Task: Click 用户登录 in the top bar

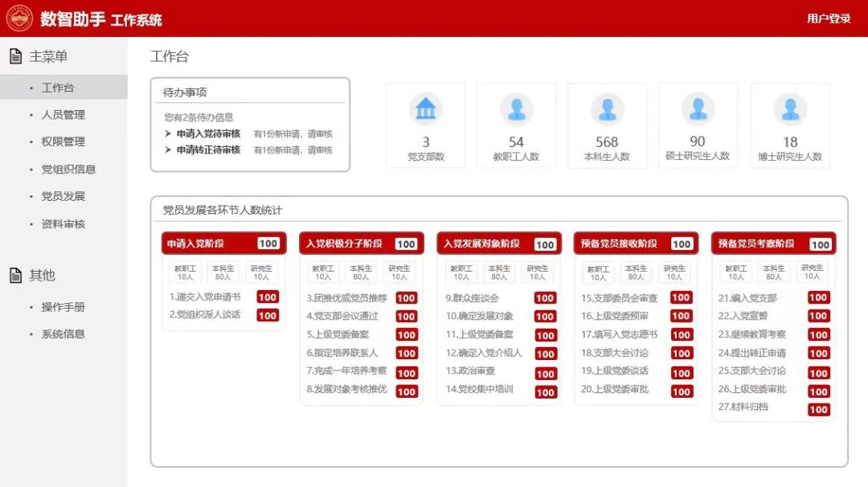Action: 828,18
